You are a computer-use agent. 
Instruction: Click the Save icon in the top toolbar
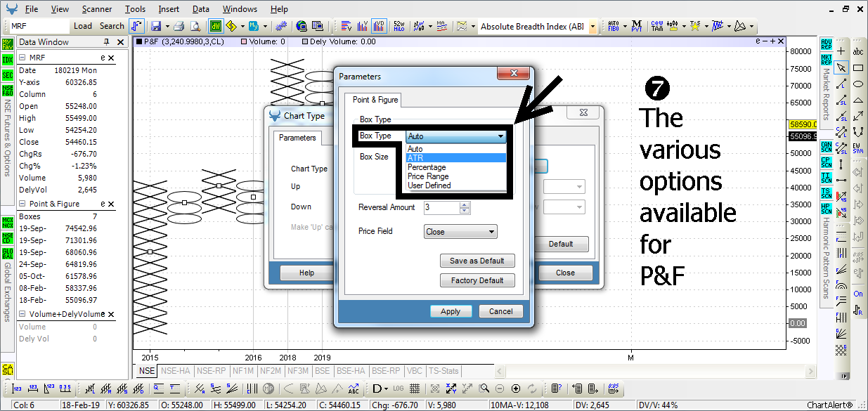click(x=155, y=26)
